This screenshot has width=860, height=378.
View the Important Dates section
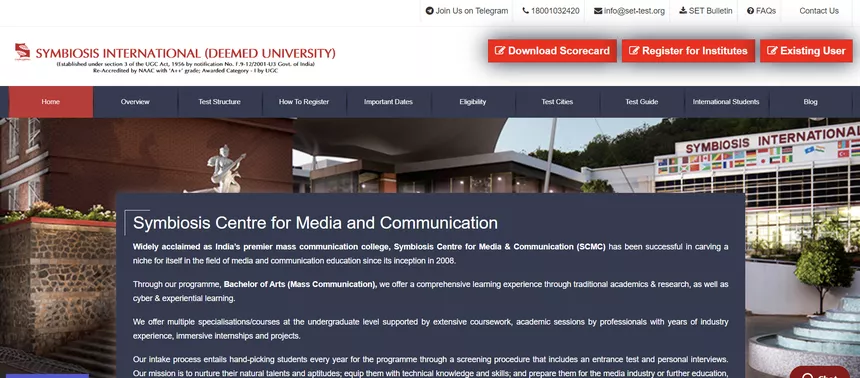(x=388, y=102)
